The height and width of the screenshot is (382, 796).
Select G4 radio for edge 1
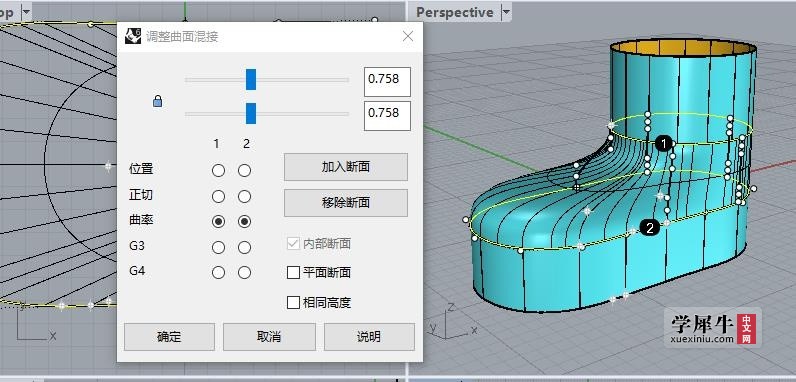point(218,273)
